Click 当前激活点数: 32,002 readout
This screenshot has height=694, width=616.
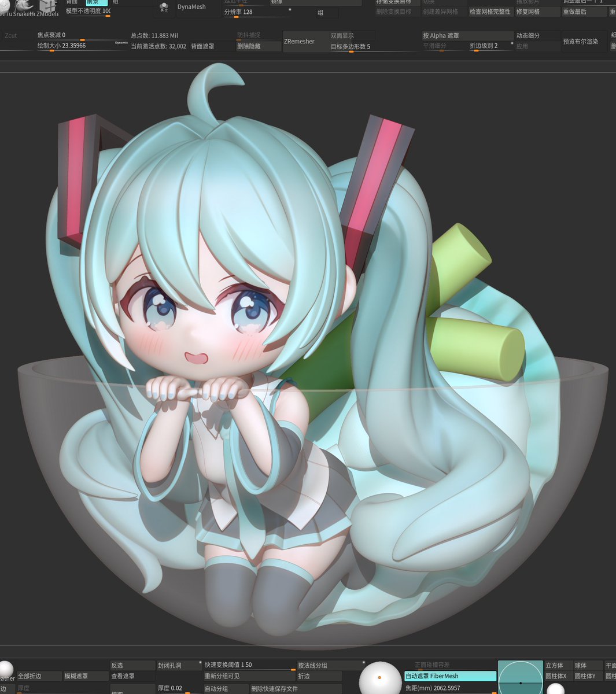click(x=158, y=46)
